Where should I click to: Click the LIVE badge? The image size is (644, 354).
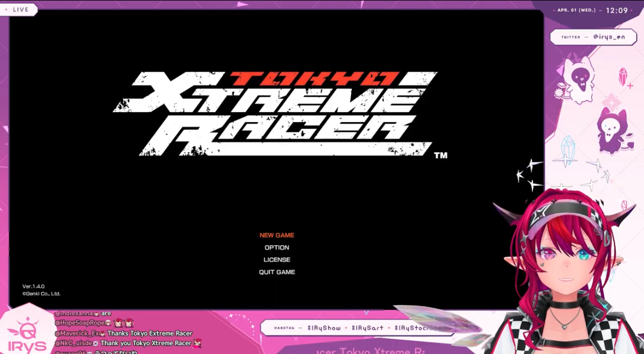(18, 9)
